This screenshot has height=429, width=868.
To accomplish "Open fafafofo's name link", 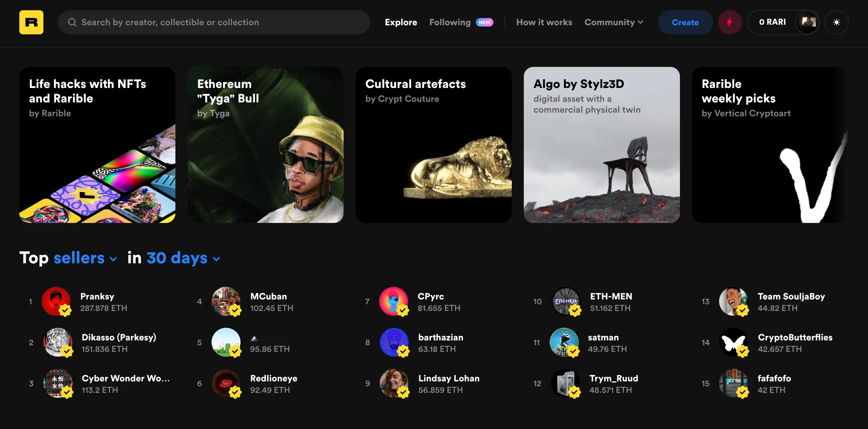I will [774, 378].
